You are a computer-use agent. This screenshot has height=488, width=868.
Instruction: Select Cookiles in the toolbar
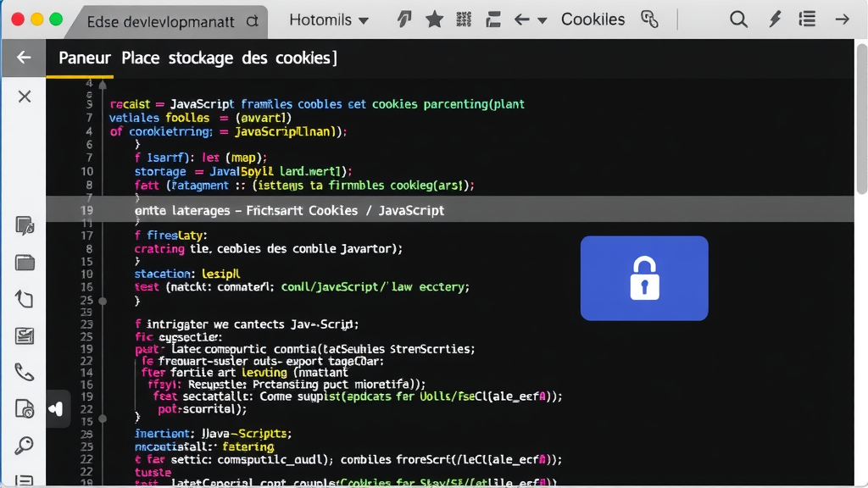pyautogui.click(x=593, y=19)
